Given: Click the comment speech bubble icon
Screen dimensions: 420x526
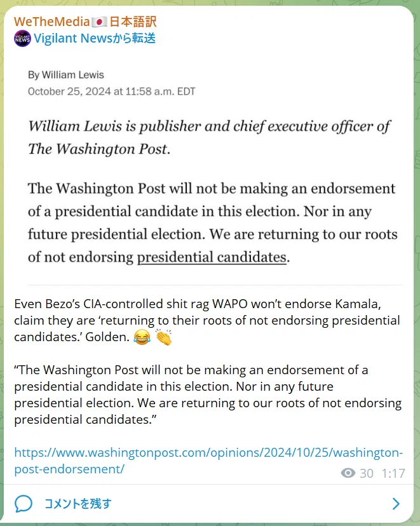Looking at the screenshot, I should pyautogui.click(x=24, y=503).
